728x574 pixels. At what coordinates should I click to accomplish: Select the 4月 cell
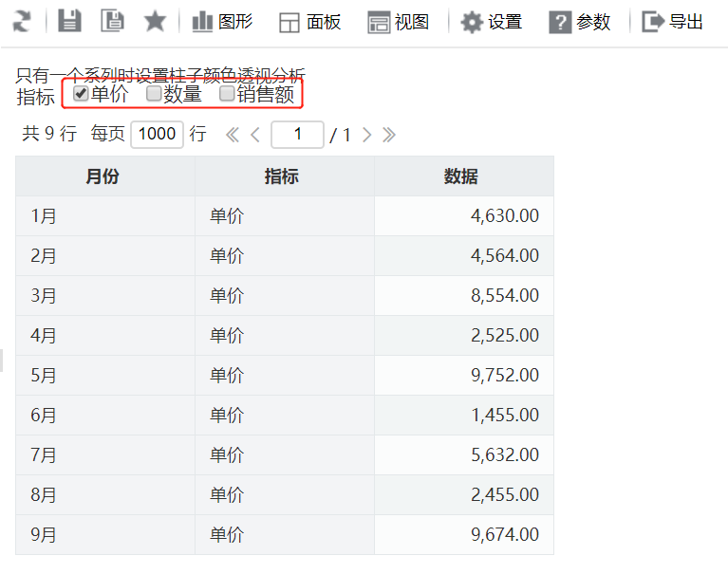[x=105, y=336]
